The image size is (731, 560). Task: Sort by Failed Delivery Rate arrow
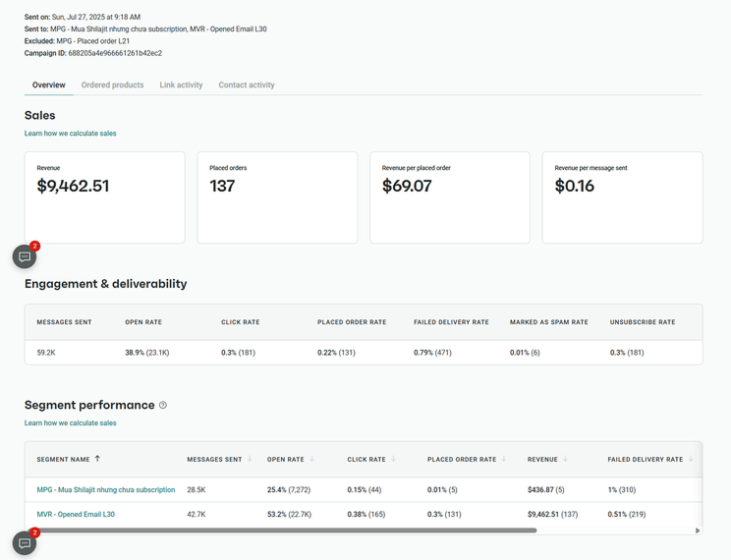[x=691, y=459]
